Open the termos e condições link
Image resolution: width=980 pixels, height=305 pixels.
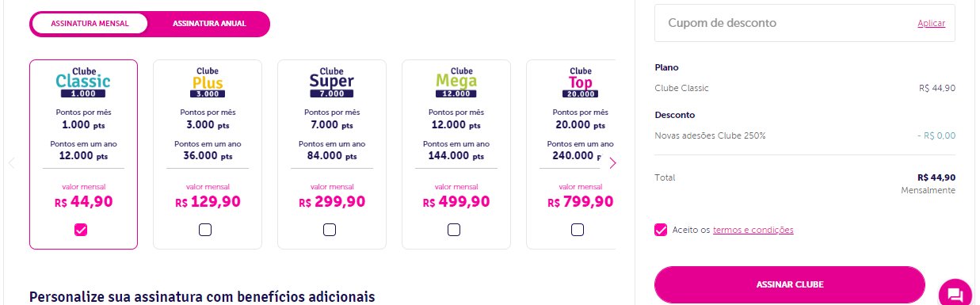[x=753, y=230]
